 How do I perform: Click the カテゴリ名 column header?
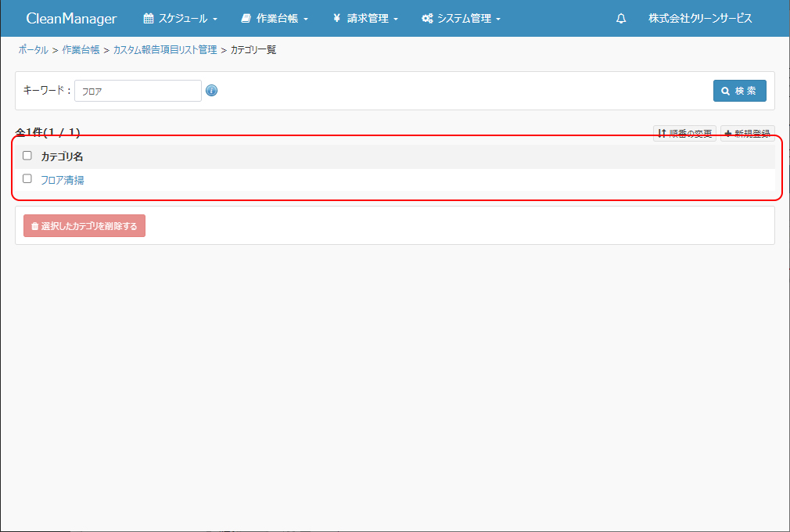[x=62, y=156]
